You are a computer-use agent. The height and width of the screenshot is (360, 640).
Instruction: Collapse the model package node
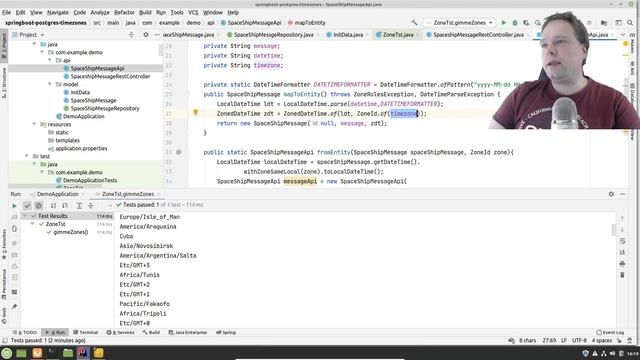(x=50, y=84)
